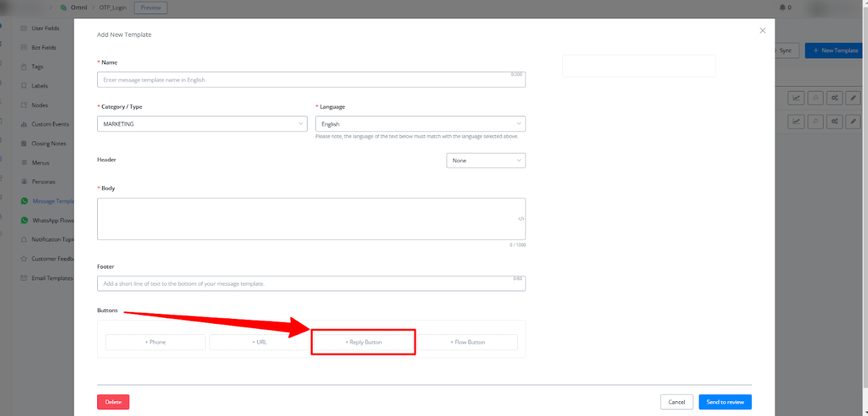This screenshot has width=868, height=416.
Task: Click the pencil edit icon in first template row
Action: (853, 98)
